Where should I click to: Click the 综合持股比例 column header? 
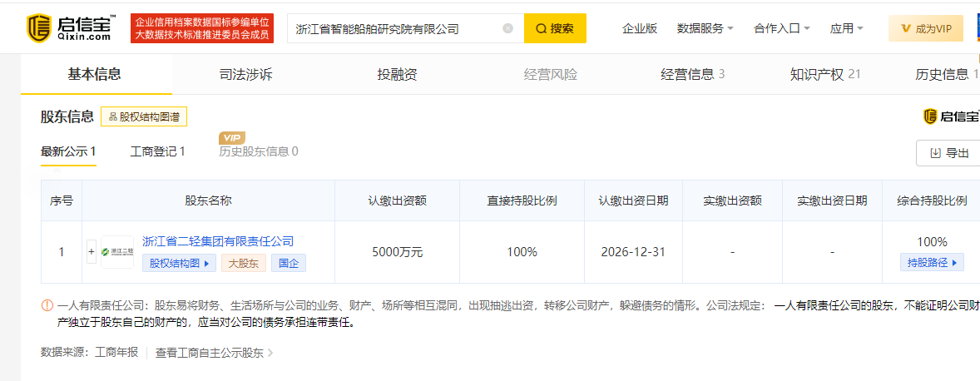click(931, 200)
